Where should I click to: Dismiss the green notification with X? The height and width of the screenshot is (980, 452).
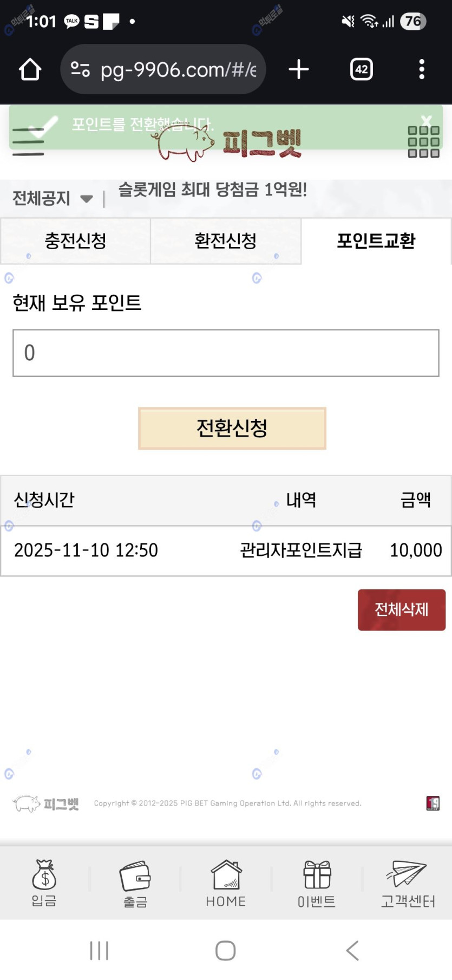pyautogui.click(x=427, y=120)
